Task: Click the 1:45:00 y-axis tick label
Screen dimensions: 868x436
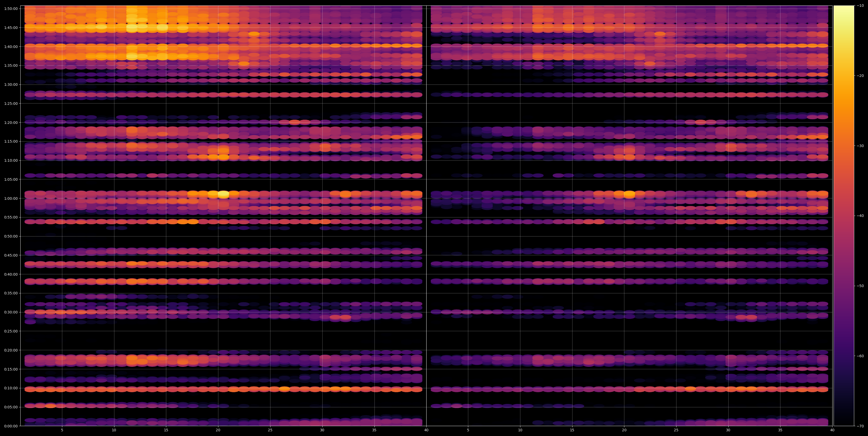Action: pos(11,28)
